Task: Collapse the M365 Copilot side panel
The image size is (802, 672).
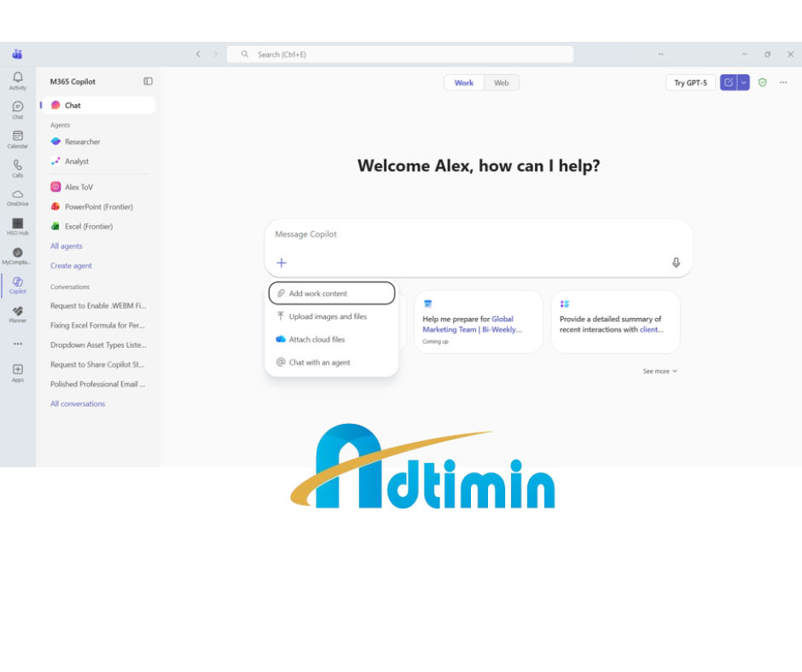Action: (x=148, y=82)
